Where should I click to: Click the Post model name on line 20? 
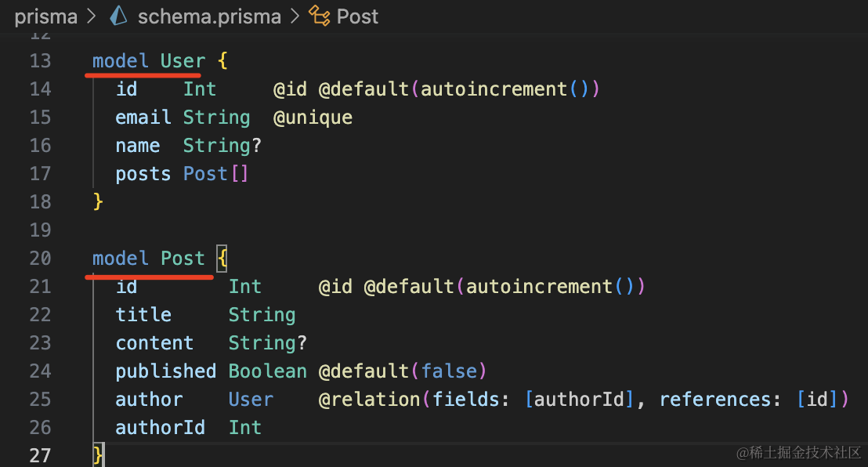point(183,259)
